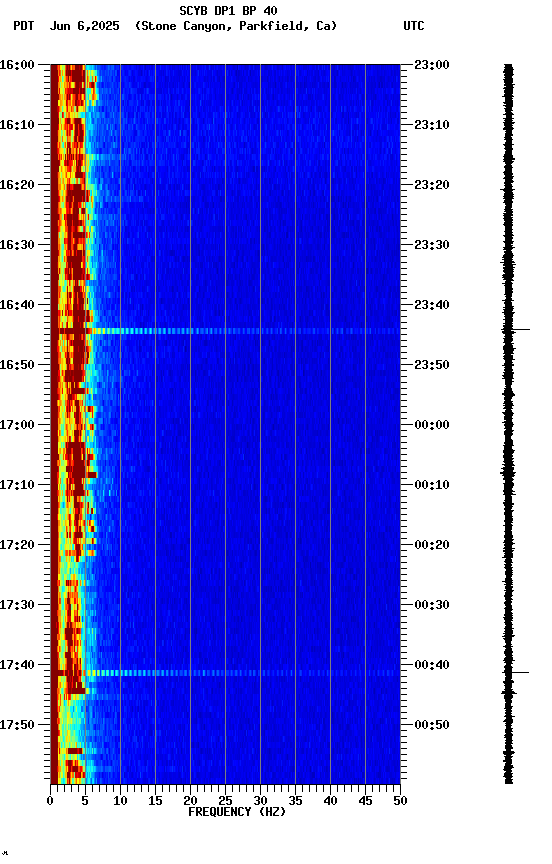Click the '25' frequency axis label
Image resolution: width=552 pixels, height=864 pixels.
[225, 801]
